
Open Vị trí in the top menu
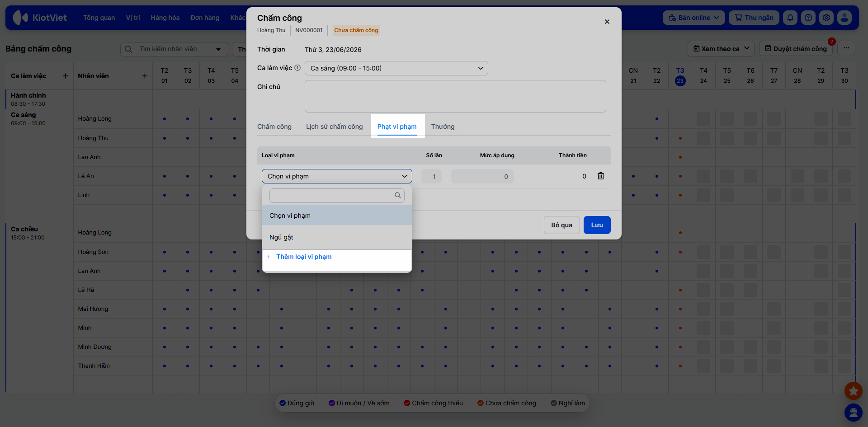pyautogui.click(x=133, y=18)
